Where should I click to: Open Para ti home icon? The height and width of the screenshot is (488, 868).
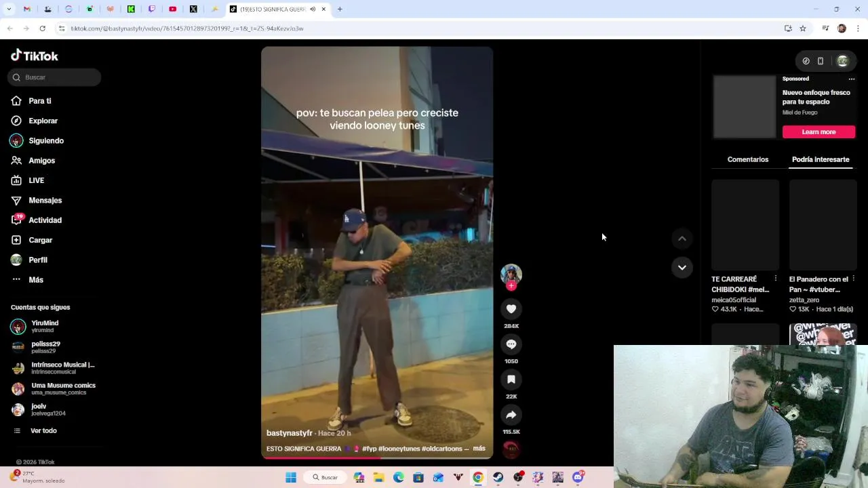pos(16,101)
